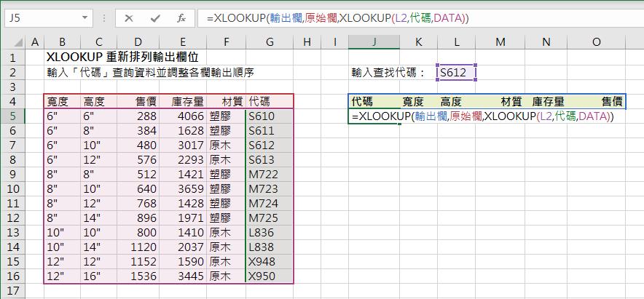Click stock cell 3017
644x299 pixels.
(183, 145)
